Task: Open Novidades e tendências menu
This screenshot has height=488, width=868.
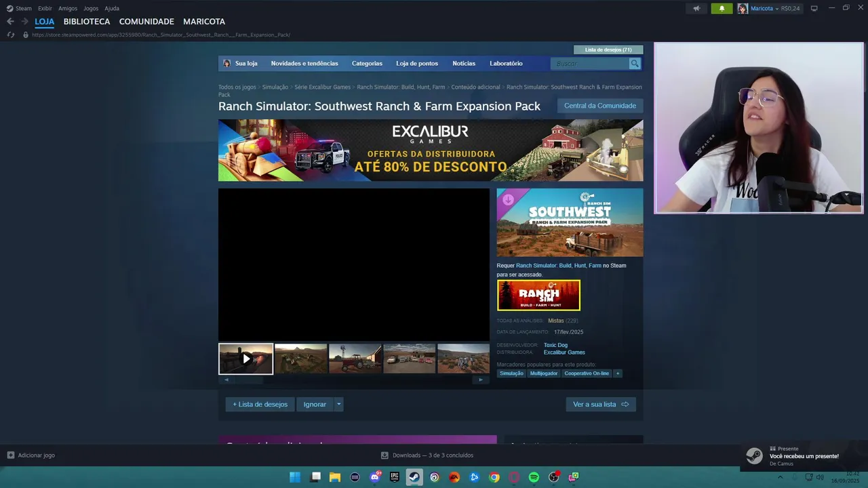Action: pyautogui.click(x=304, y=63)
